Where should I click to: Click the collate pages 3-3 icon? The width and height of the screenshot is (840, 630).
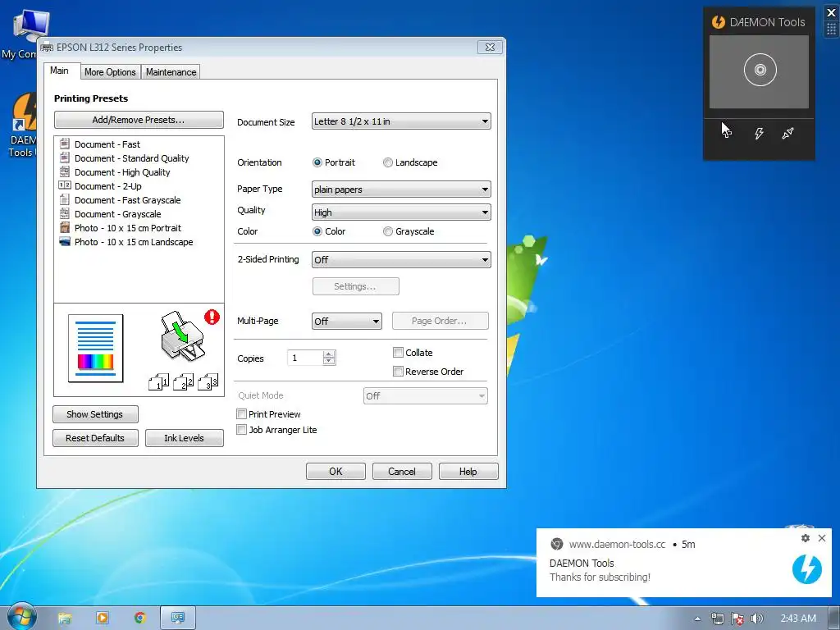[x=208, y=382]
